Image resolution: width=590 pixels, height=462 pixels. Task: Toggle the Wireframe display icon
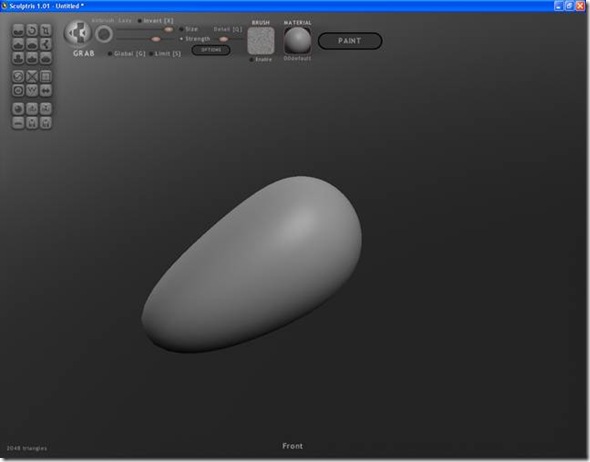pos(32,91)
